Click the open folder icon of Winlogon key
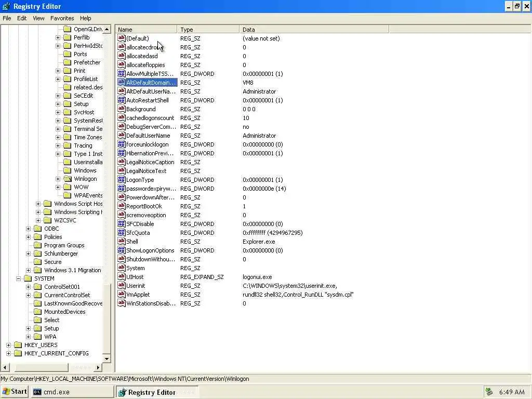Screen dimensions: 532x399 point(68,179)
